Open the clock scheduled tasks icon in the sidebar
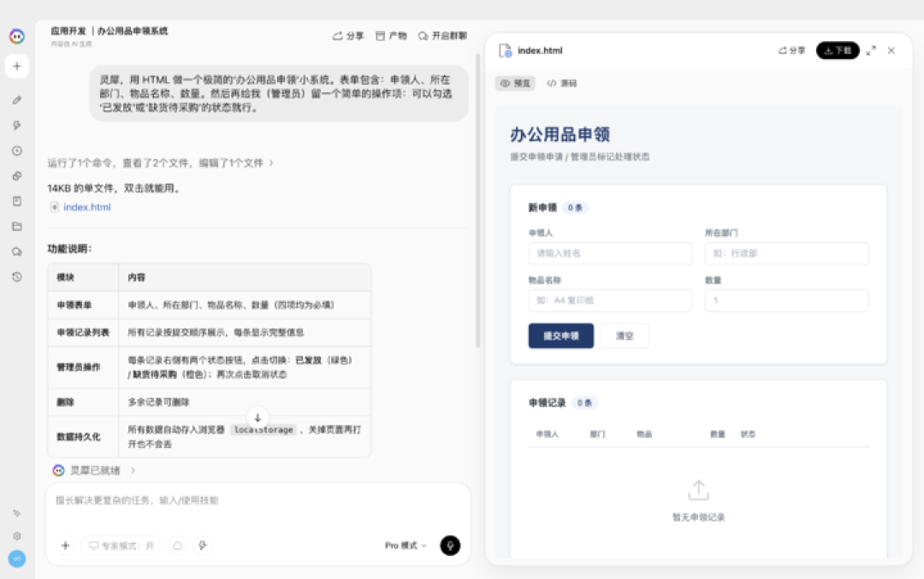924x579 pixels. (x=17, y=151)
